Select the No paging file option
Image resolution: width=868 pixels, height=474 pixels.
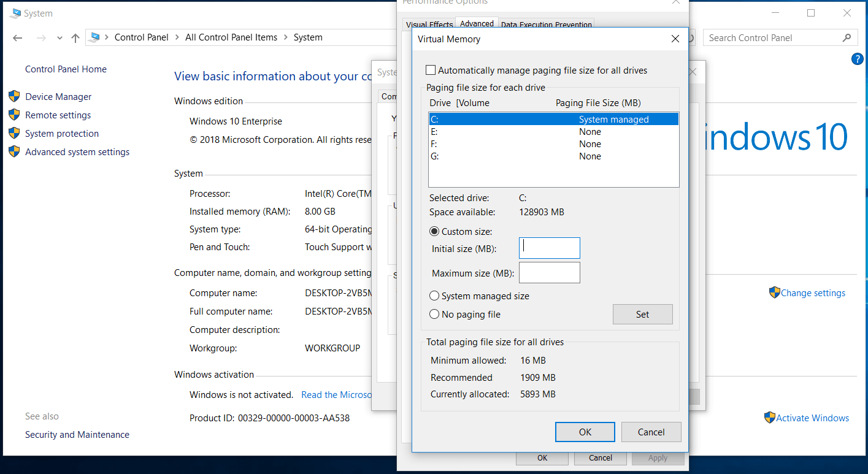point(434,314)
